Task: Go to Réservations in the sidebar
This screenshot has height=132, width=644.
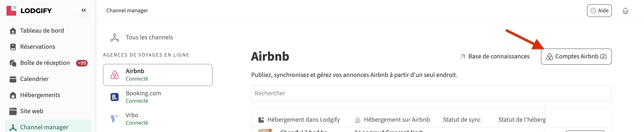Action: coord(38,47)
